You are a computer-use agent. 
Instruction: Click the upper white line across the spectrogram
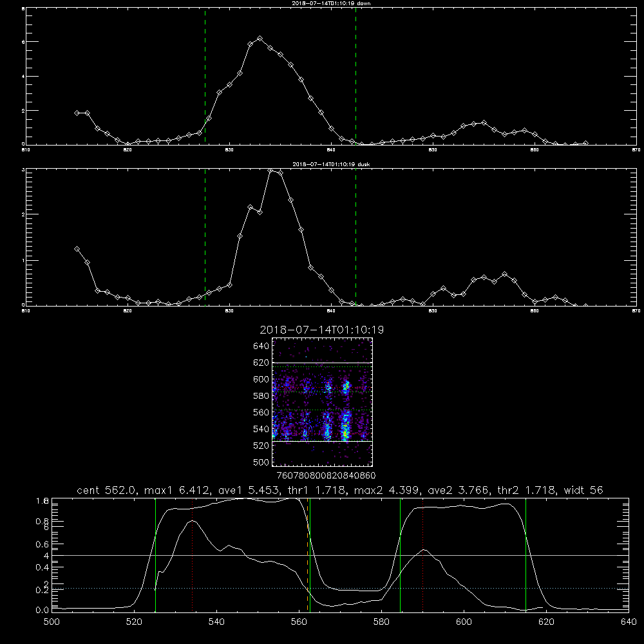[322, 363]
